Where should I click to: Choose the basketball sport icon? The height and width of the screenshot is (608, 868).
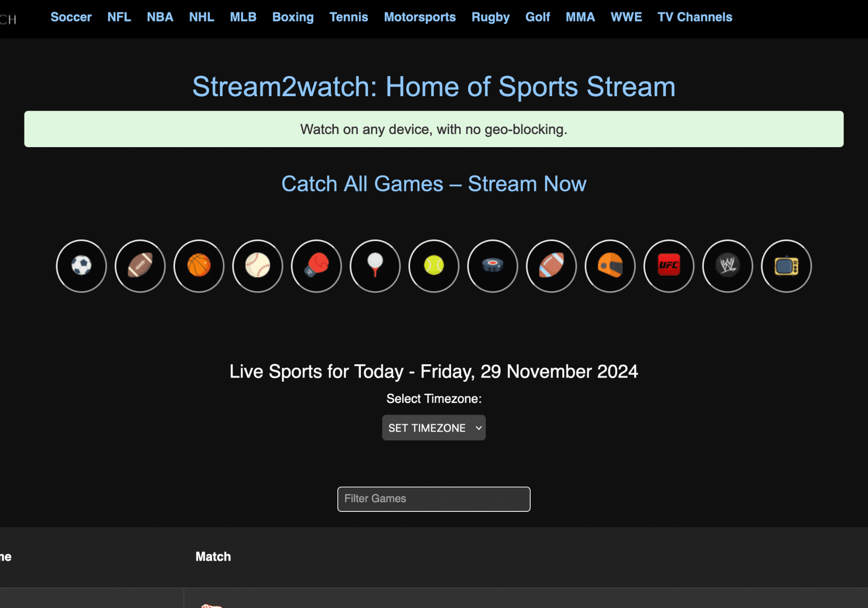click(199, 266)
